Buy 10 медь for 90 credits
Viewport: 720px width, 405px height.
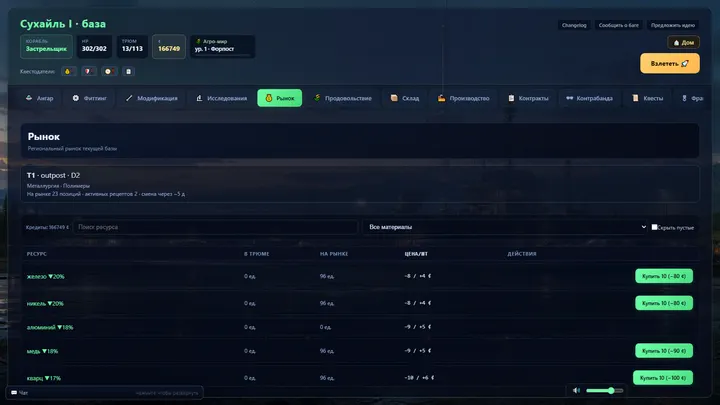click(x=664, y=351)
